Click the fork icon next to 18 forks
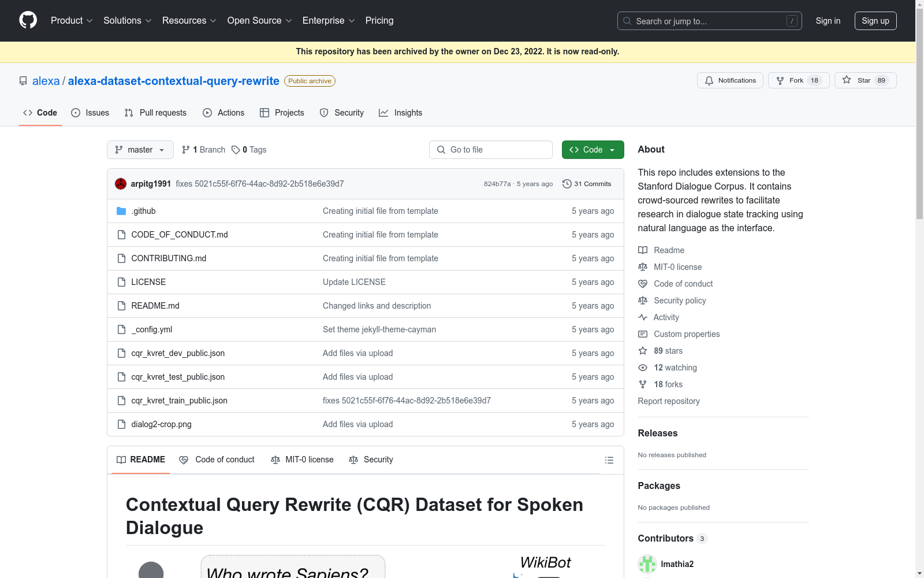The width and height of the screenshot is (924, 578). pos(643,384)
